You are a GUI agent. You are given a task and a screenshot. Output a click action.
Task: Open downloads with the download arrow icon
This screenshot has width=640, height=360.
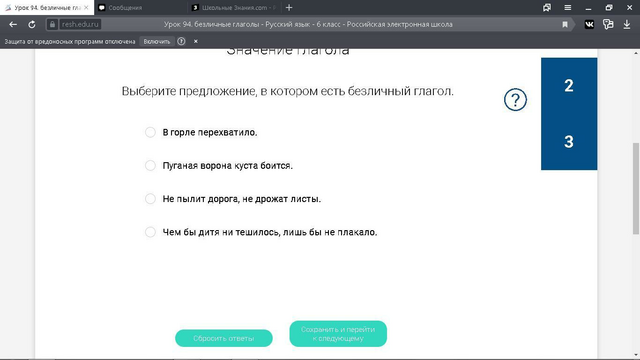627,24
